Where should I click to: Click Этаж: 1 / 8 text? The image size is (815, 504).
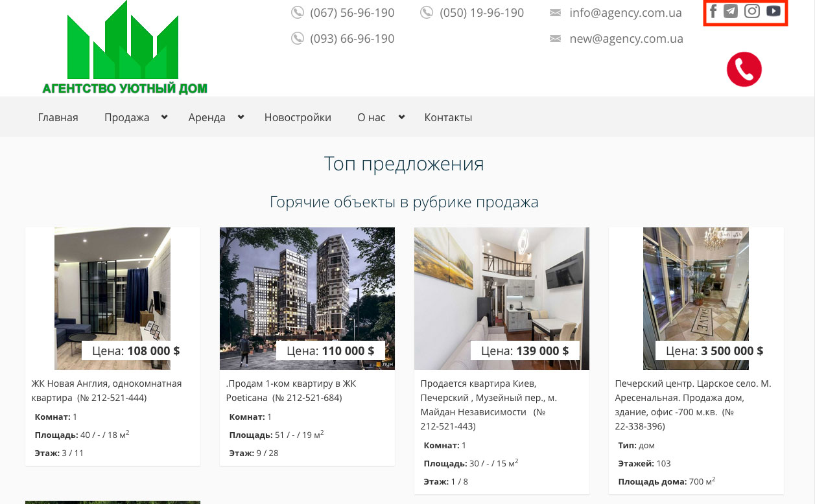click(445, 481)
